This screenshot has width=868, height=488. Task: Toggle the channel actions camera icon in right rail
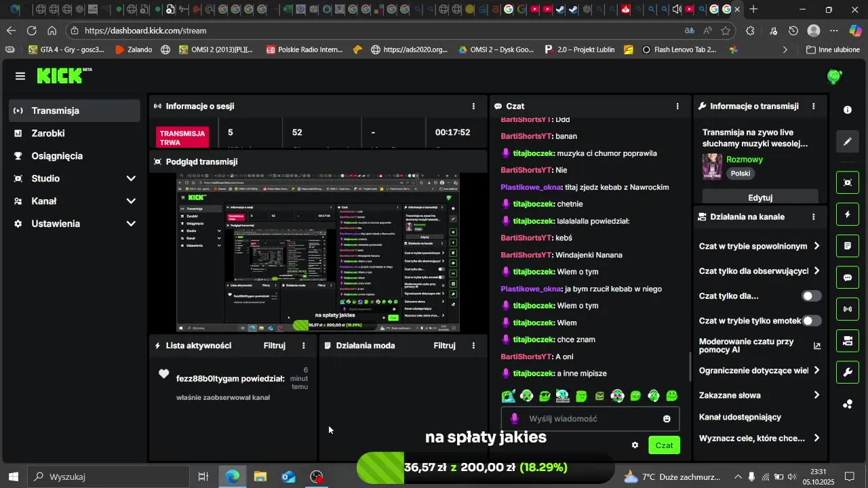tap(848, 341)
